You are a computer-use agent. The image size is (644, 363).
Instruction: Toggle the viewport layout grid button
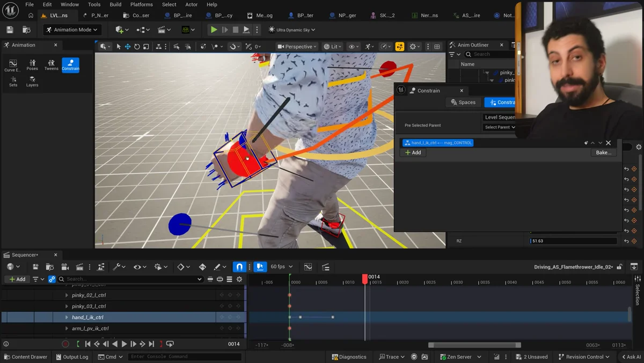(437, 47)
